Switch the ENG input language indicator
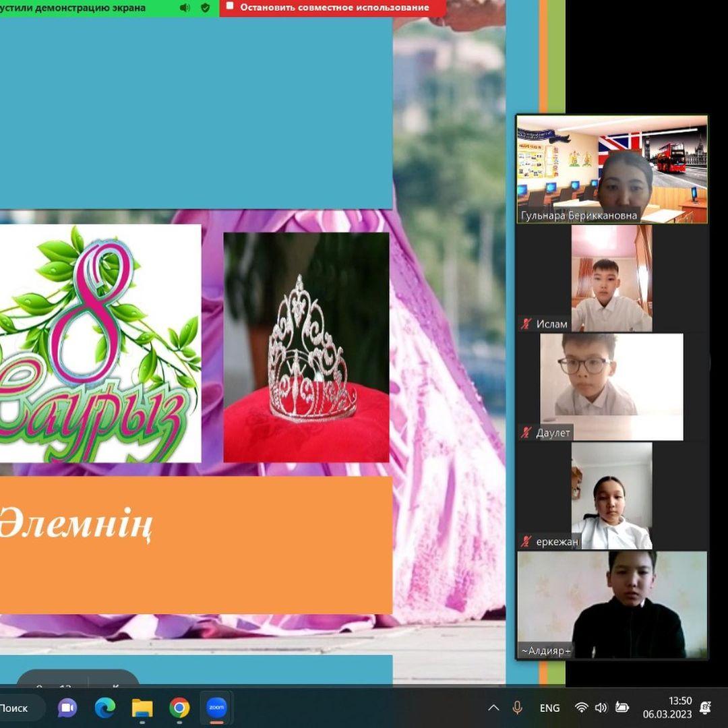This screenshot has height=728, width=728. 550,708
